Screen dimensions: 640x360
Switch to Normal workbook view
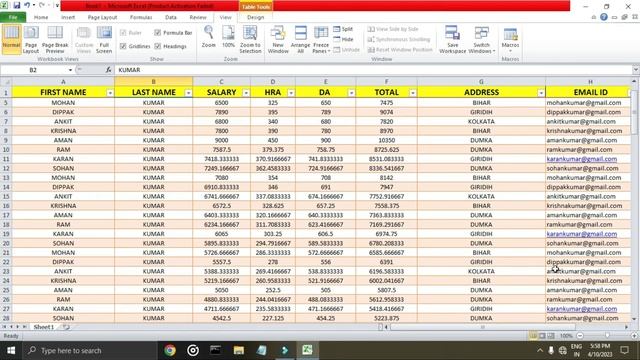tap(11, 40)
